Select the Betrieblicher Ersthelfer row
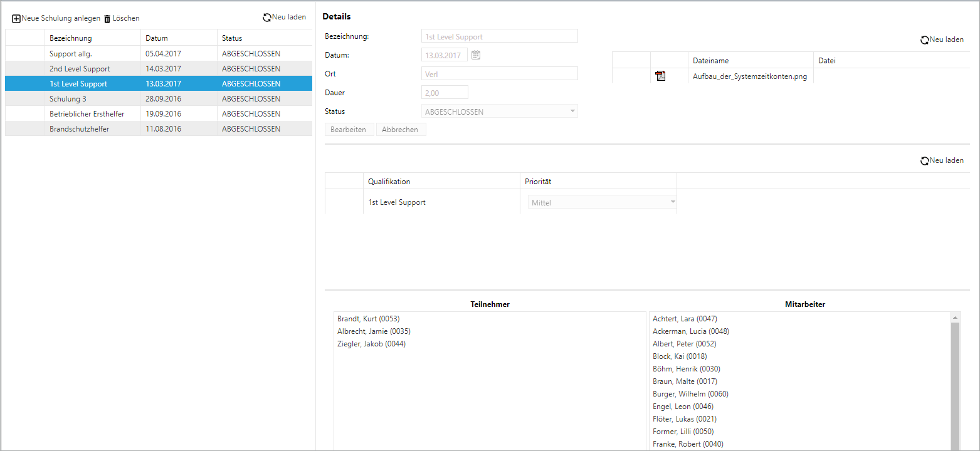The image size is (980, 451). (x=159, y=114)
